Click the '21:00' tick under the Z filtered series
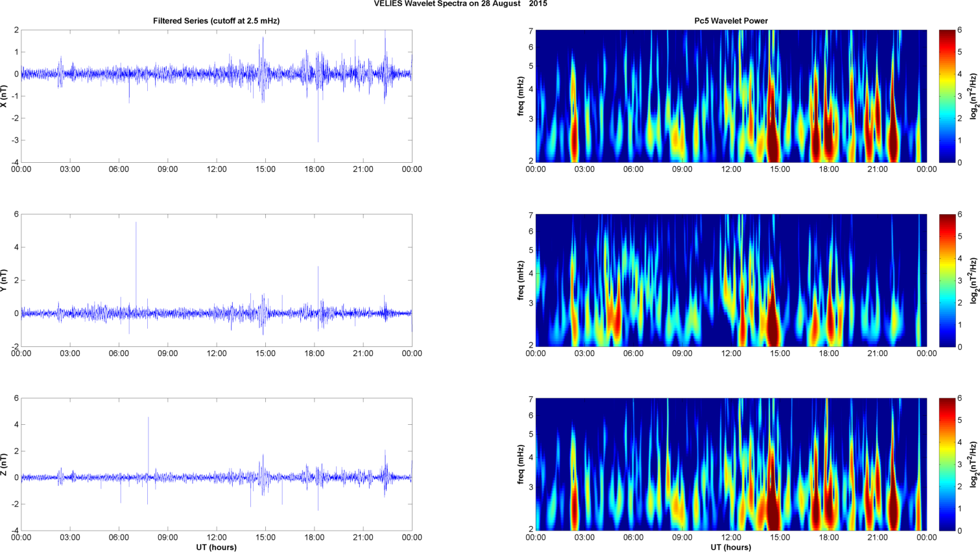 [x=363, y=538]
